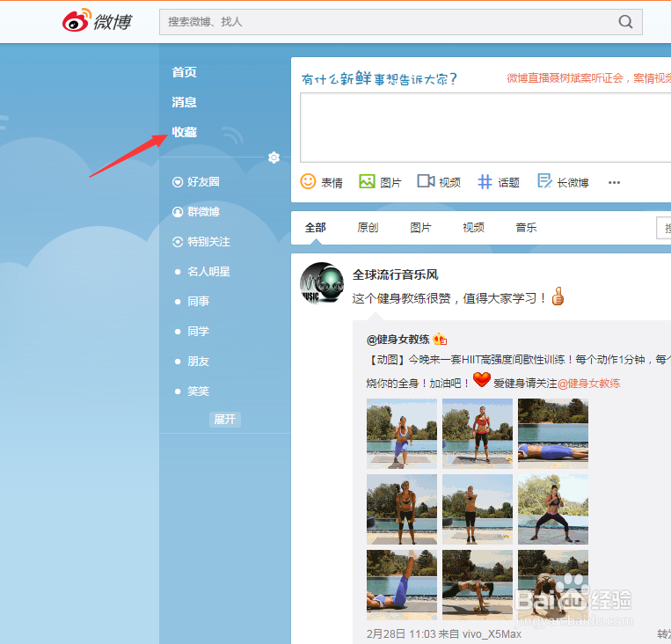Expand sidebar groups with 展开
This screenshot has width=671, height=644.
[x=224, y=419]
